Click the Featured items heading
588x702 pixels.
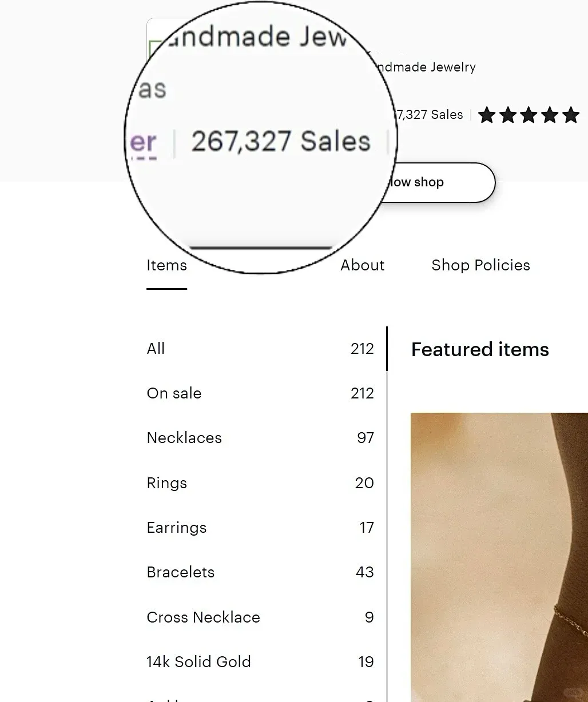[x=480, y=349]
